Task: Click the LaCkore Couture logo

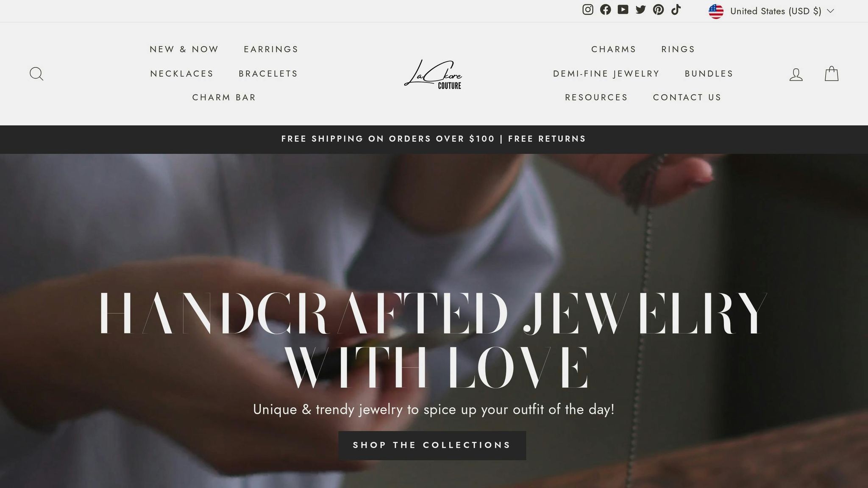Action: click(433, 74)
